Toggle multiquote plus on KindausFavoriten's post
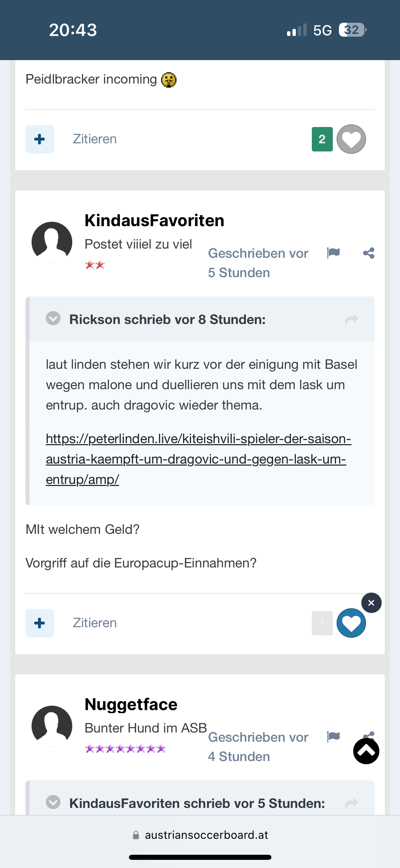 click(x=40, y=623)
